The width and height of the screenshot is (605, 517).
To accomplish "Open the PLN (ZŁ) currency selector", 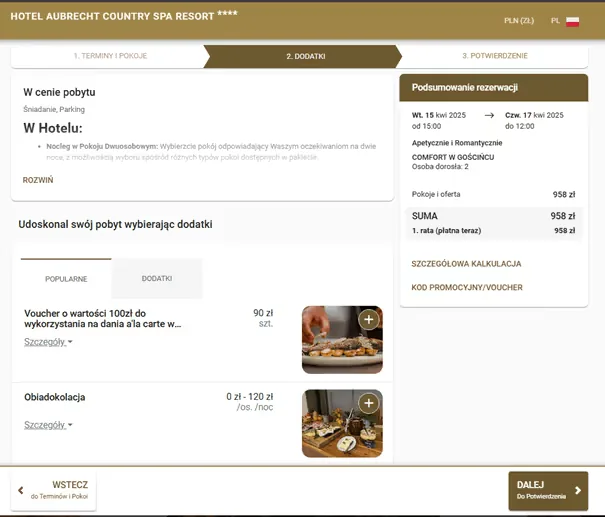I will click(x=519, y=21).
